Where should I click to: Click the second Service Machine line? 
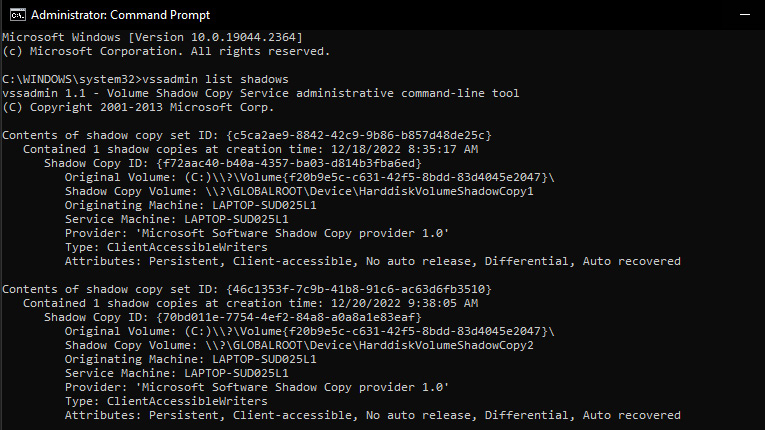(177, 373)
